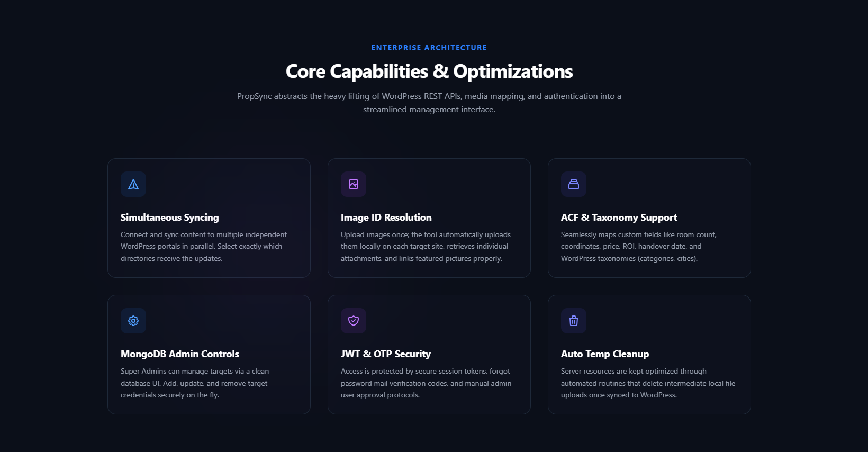Click the JWT & OTP Security shield icon
Screen dimensions: 868x452
tap(354, 321)
